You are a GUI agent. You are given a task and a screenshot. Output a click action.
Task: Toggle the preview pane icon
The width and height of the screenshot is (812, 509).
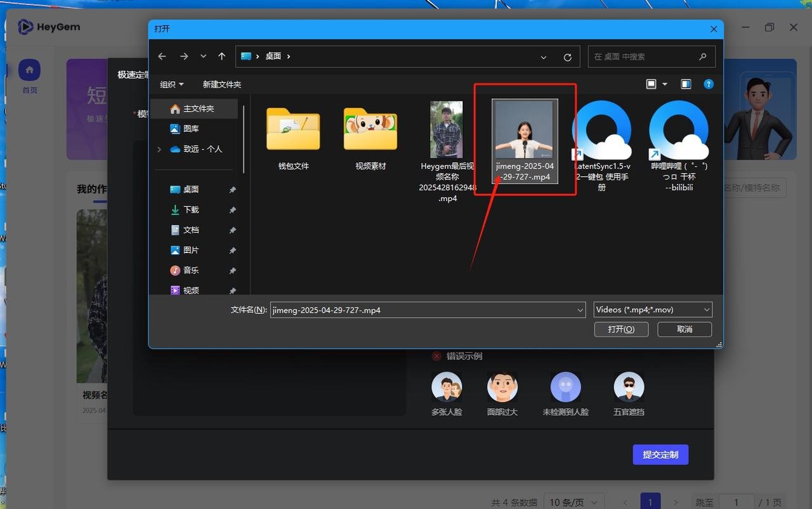(686, 84)
